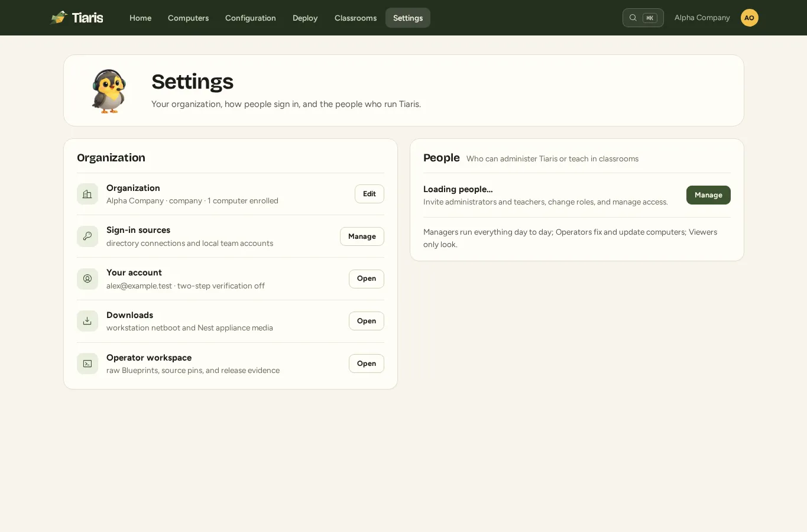Click the Tiaris wordmark text
Image resolution: width=807 pixels, height=532 pixels.
pyautogui.click(x=87, y=18)
